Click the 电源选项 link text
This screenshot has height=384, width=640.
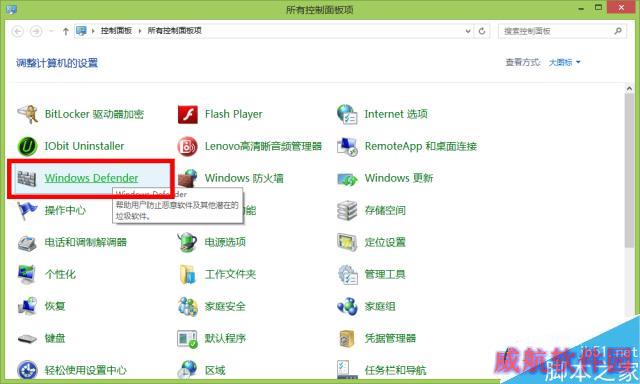click(x=225, y=242)
